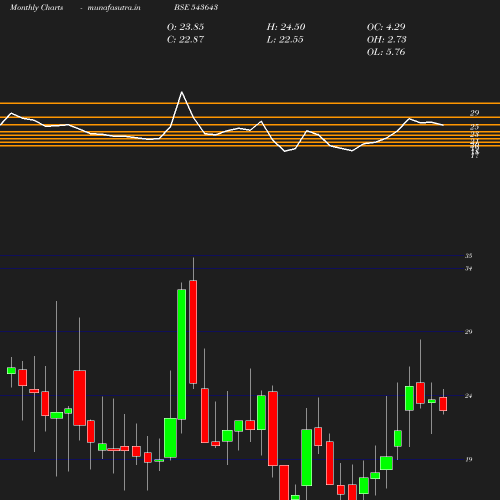
Task: Select the high value 'H: 24.50'
Action: [x=286, y=27]
